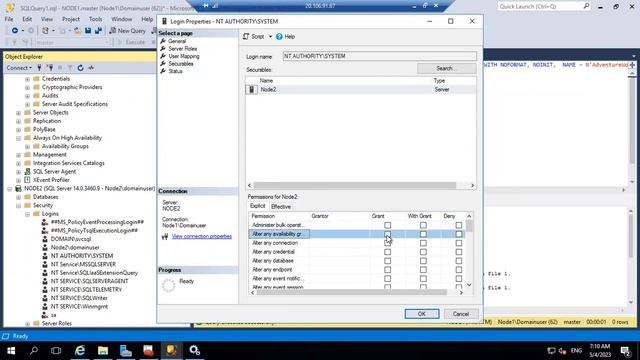
Task: Open Internet Explorer from the taskbar
Action: 80,351
